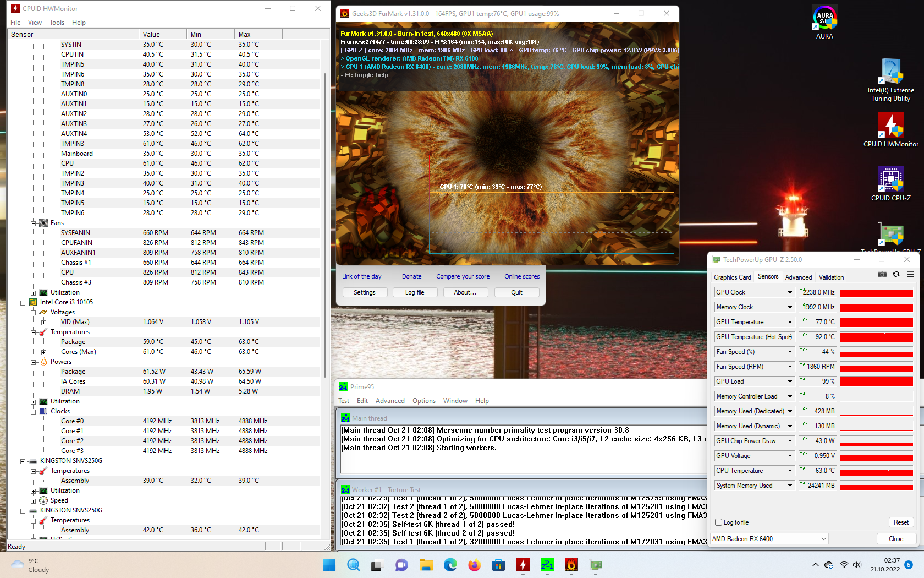Open the Memory Clock sensor dropdown
This screenshot has height=578, width=924.
tap(790, 307)
